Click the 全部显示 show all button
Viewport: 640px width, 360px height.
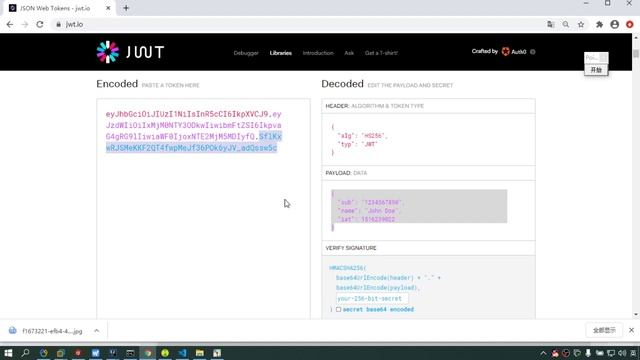pyautogui.click(x=604, y=330)
